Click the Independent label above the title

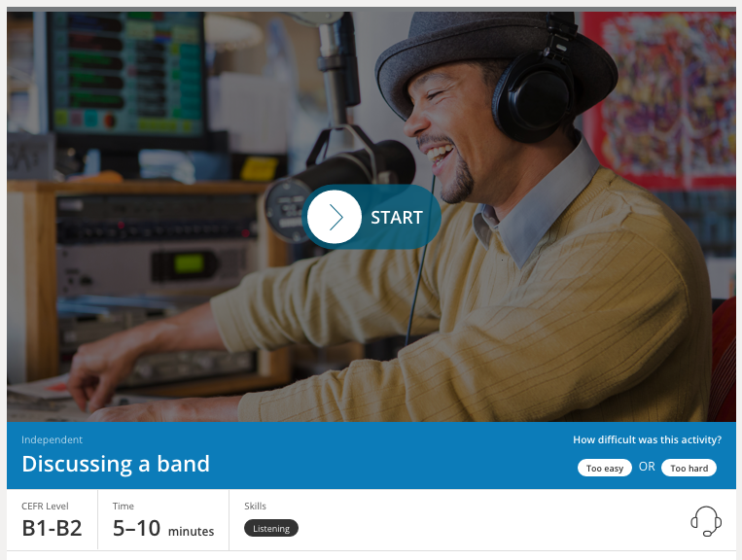[x=53, y=439]
